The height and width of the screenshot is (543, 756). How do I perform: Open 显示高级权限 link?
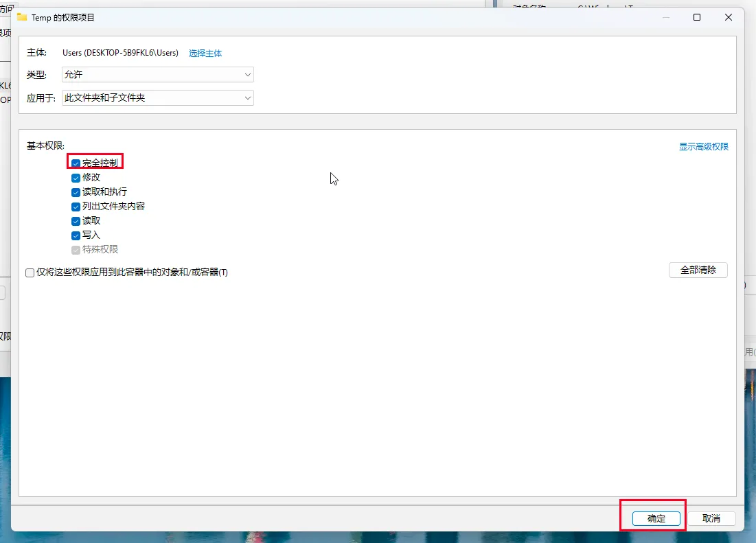(703, 147)
